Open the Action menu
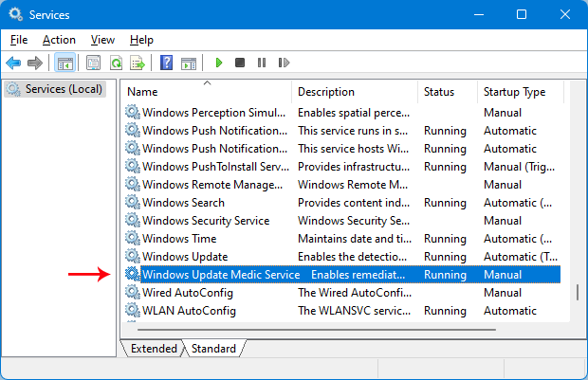The image size is (588, 380). tap(59, 40)
